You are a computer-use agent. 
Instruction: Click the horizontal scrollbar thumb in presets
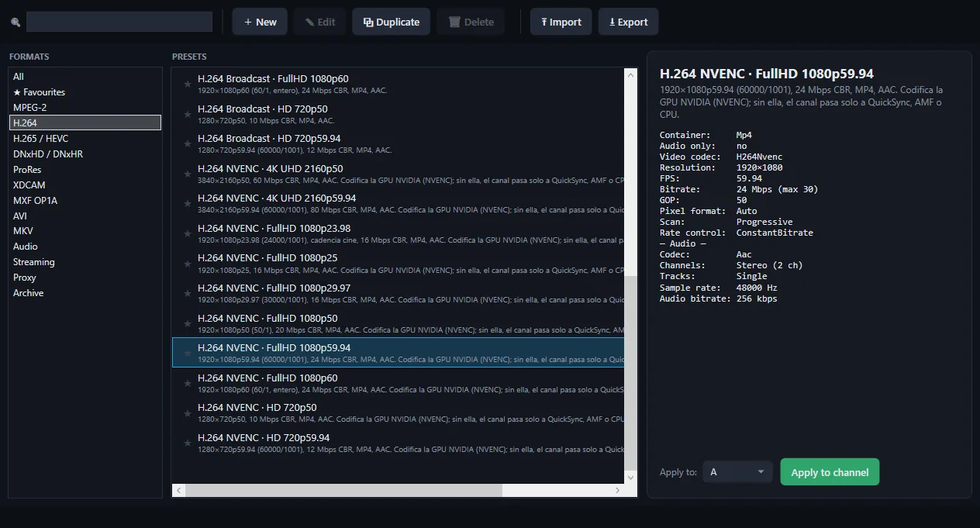343,490
